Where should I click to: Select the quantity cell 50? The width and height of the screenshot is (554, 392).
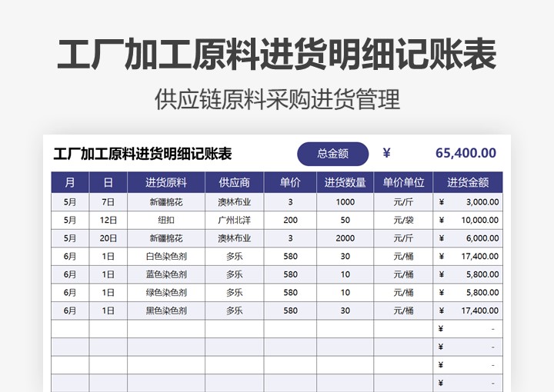coord(345,220)
